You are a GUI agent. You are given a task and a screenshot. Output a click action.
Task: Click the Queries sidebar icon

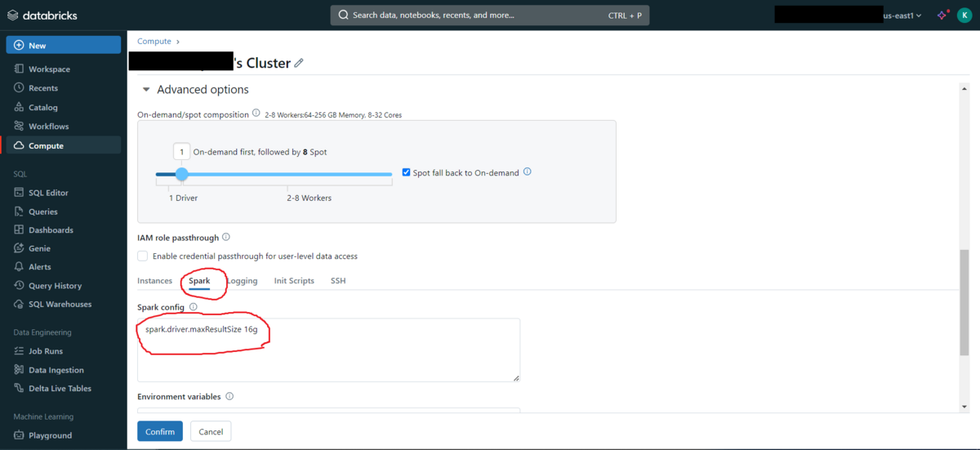19,212
